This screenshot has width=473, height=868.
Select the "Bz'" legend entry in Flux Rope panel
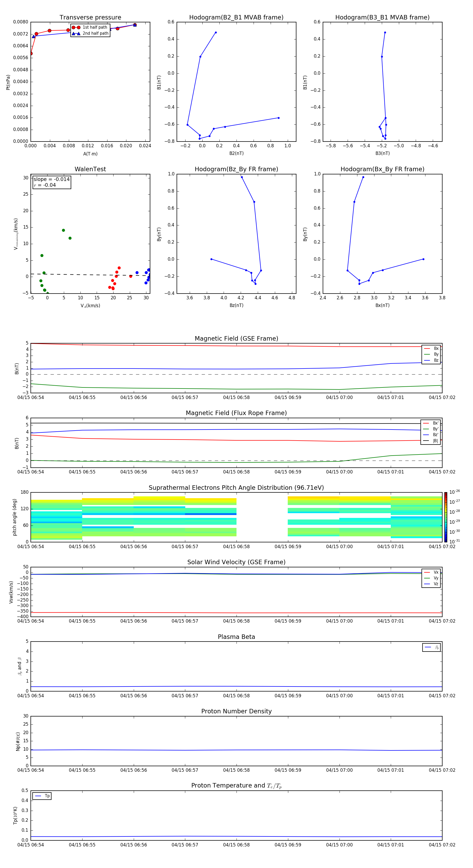(431, 435)
